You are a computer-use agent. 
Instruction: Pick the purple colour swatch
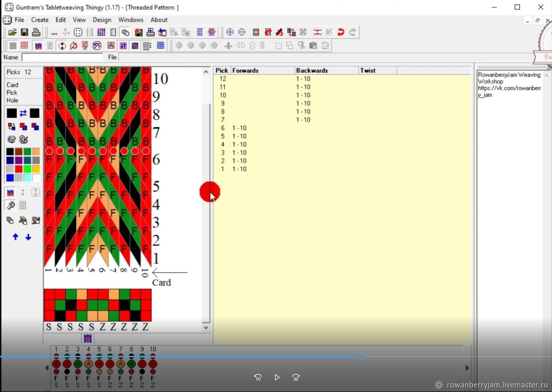tap(19, 160)
